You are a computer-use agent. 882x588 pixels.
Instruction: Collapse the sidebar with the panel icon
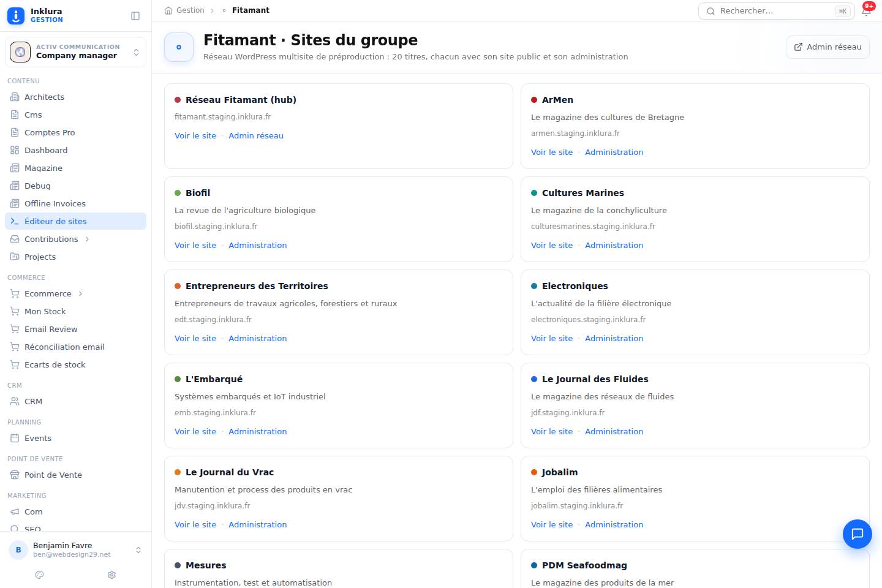coord(135,16)
